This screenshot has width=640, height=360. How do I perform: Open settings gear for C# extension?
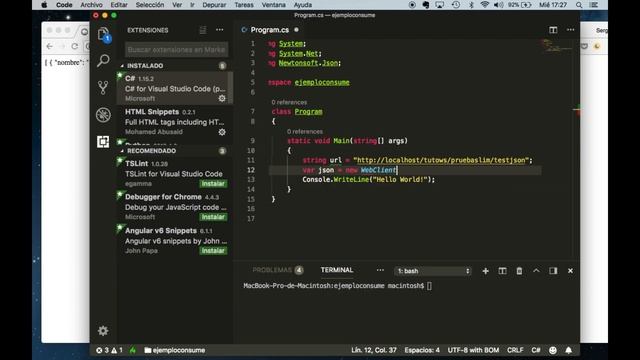point(222,98)
